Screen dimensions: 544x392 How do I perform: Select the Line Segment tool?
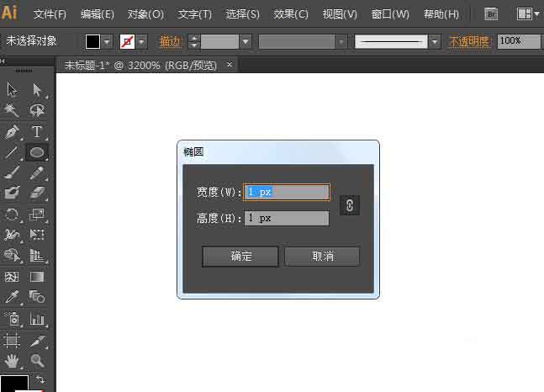12,152
